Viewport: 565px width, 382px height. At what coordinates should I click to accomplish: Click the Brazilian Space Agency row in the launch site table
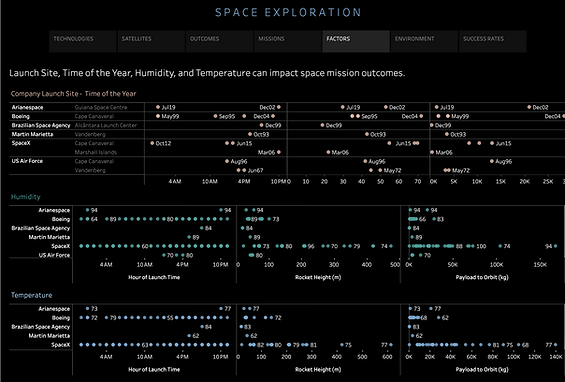pyautogui.click(x=41, y=125)
